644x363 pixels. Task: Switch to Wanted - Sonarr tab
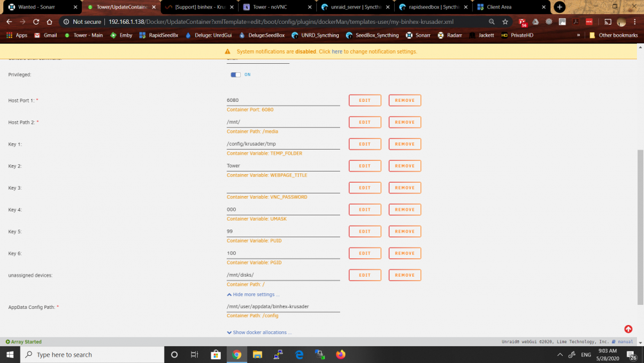click(x=43, y=7)
